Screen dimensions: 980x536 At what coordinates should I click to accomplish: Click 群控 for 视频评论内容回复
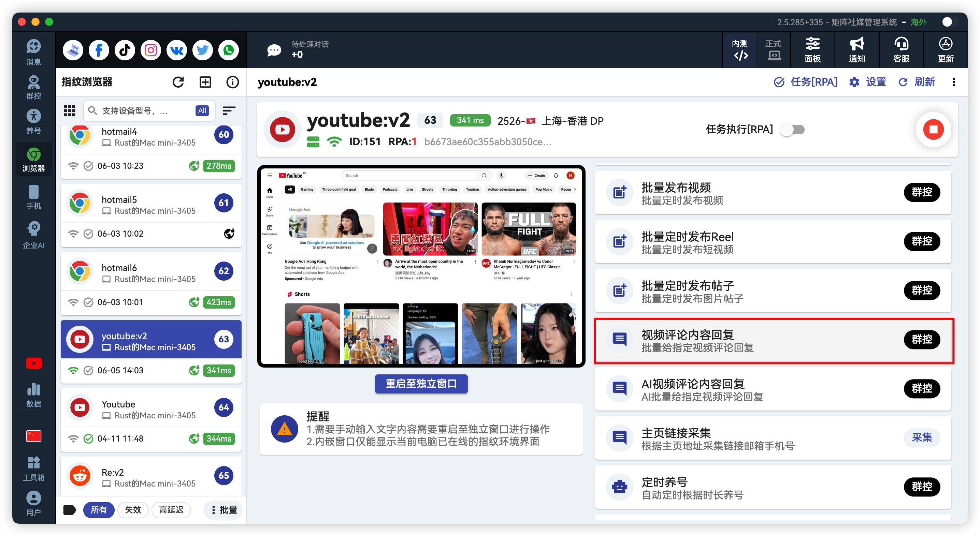point(921,340)
